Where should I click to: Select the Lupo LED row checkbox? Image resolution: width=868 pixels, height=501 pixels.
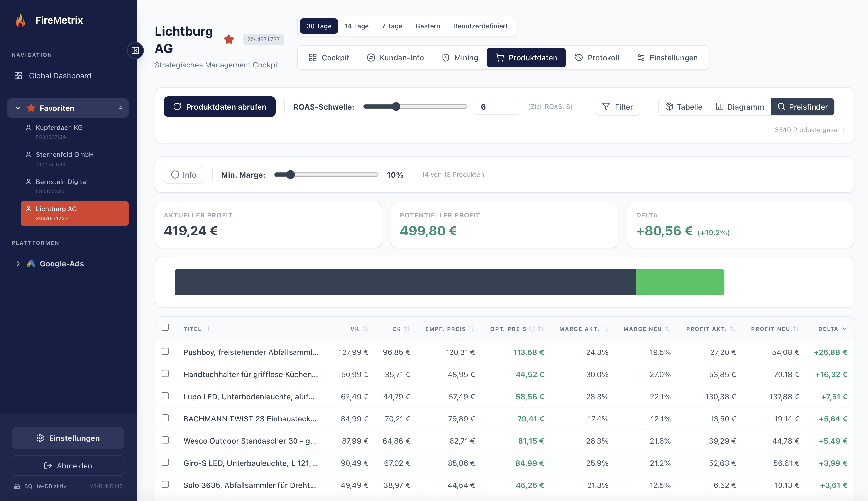(165, 396)
